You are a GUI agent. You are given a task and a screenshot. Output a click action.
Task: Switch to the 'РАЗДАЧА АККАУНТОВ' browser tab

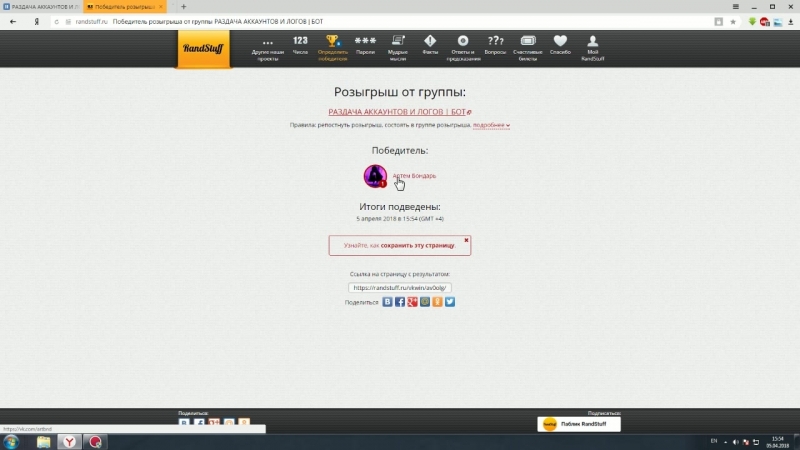coord(41,7)
